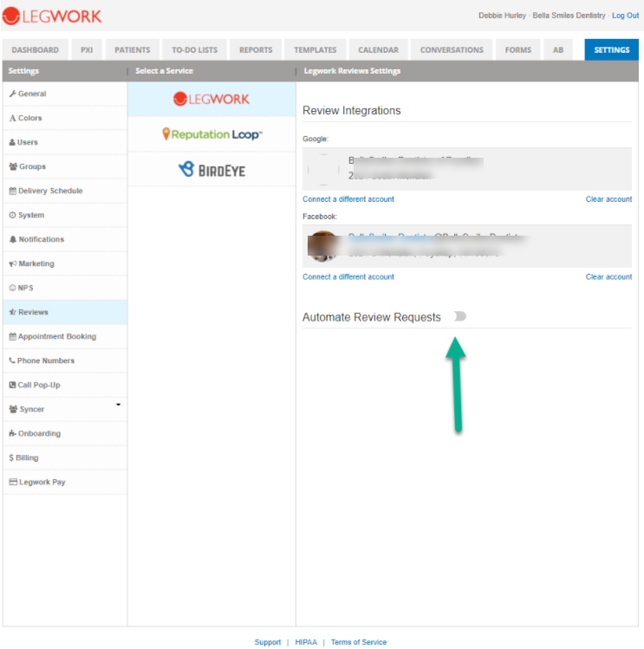Click the Legwork logo in the header

53,16
